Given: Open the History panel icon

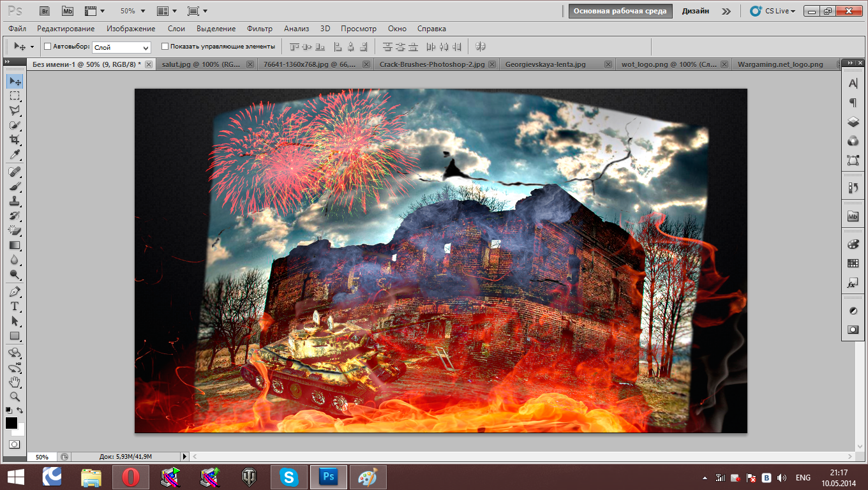Looking at the screenshot, I should click(853, 188).
